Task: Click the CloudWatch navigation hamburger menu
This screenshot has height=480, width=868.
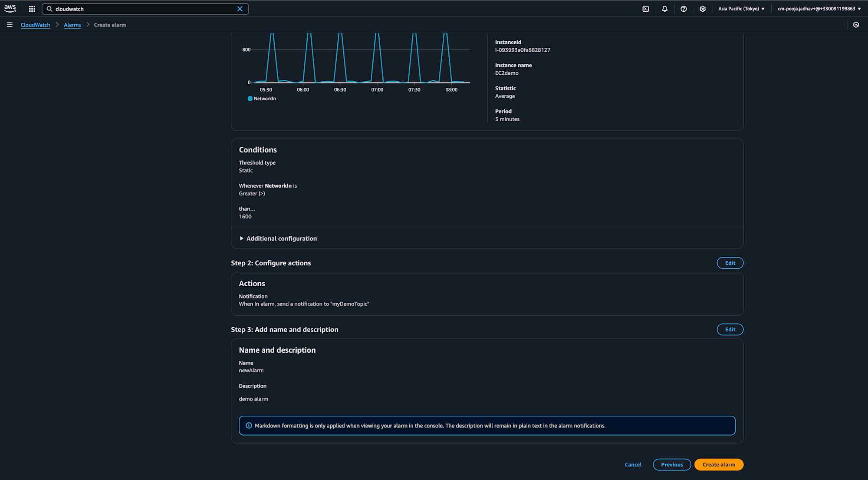Action: 10,24
